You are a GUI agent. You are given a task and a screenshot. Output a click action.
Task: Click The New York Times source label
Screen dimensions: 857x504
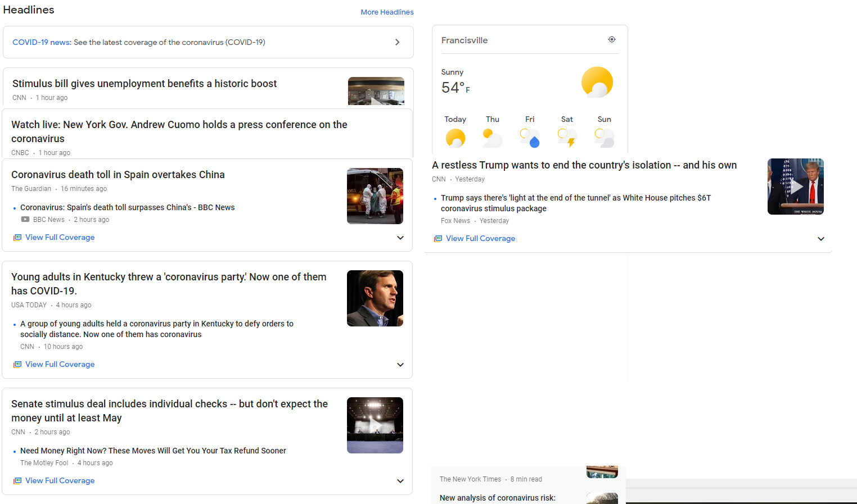coord(470,479)
